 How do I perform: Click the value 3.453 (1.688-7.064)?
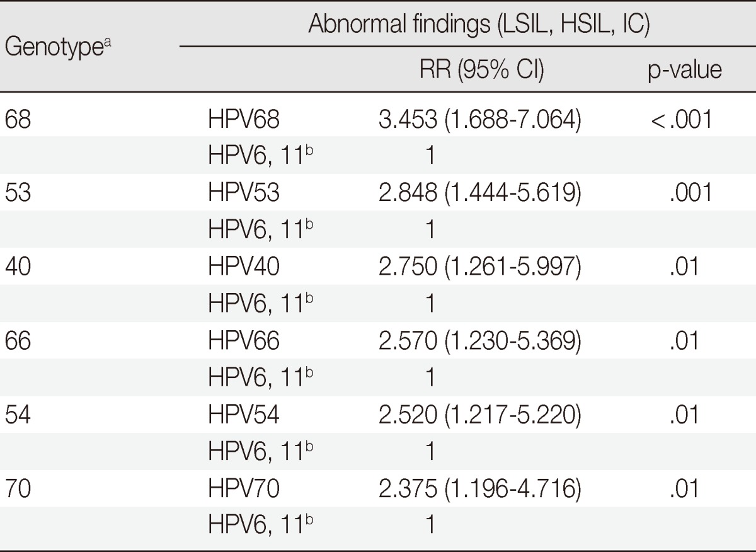[x=477, y=119]
